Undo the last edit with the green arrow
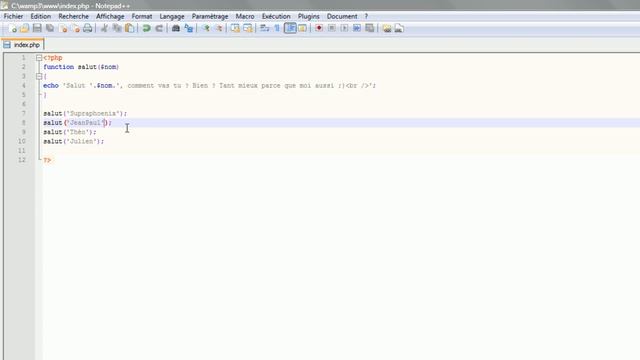Image resolution: width=640 pixels, height=360 pixels. click(x=146, y=28)
